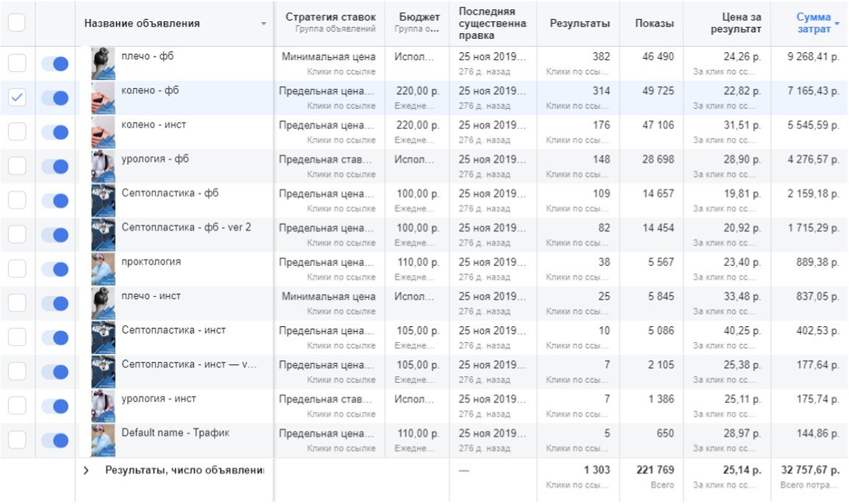Image resolution: width=849 pixels, height=504 pixels.
Task: Open the проктология ad thumbnail image
Action: 103,269
